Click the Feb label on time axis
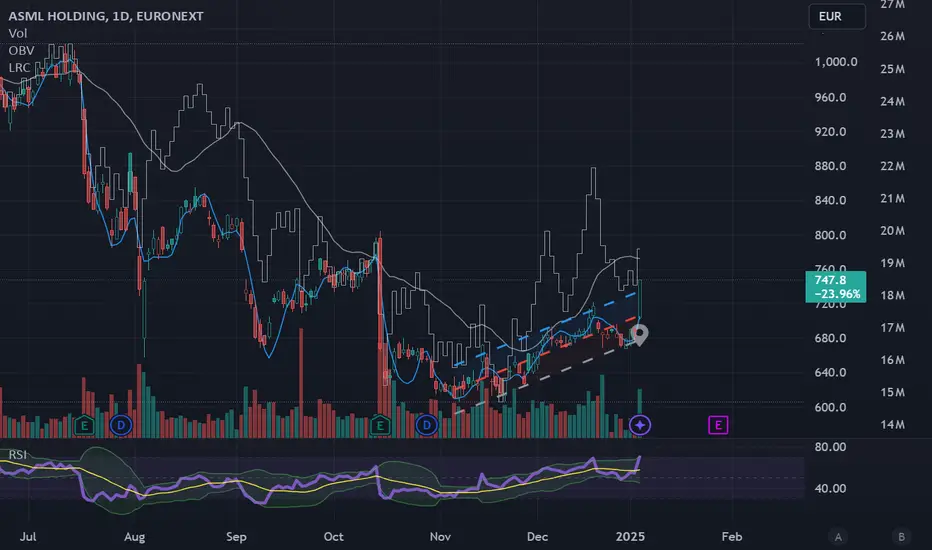Screen dimensions: 932x550 click(732, 536)
